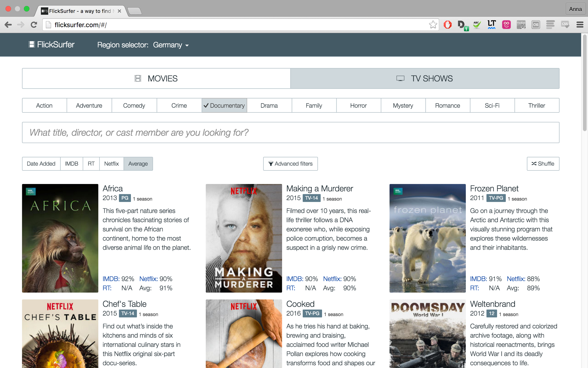Toggle the Drama genre filter
588x368 pixels.
[269, 106]
